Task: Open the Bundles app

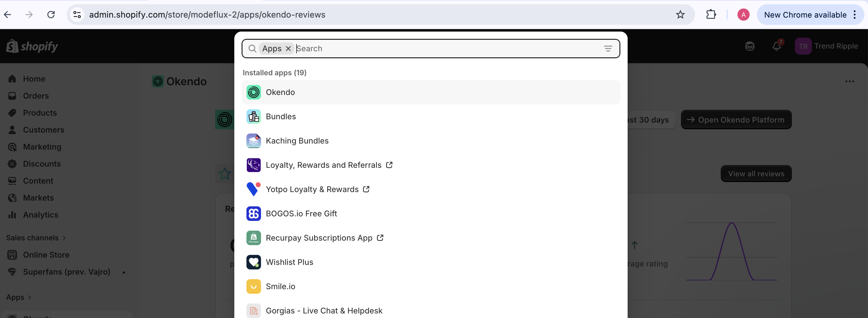Action: (x=431, y=117)
